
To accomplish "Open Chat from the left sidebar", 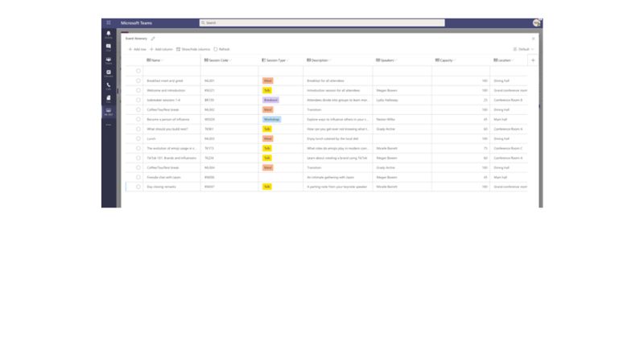I will tap(109, 47).
